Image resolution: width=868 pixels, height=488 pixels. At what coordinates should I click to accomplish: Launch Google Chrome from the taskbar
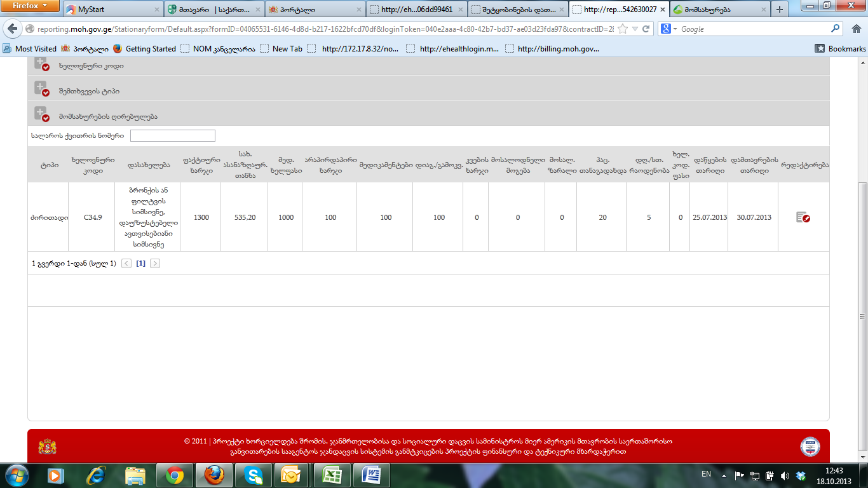coord(175,475)
